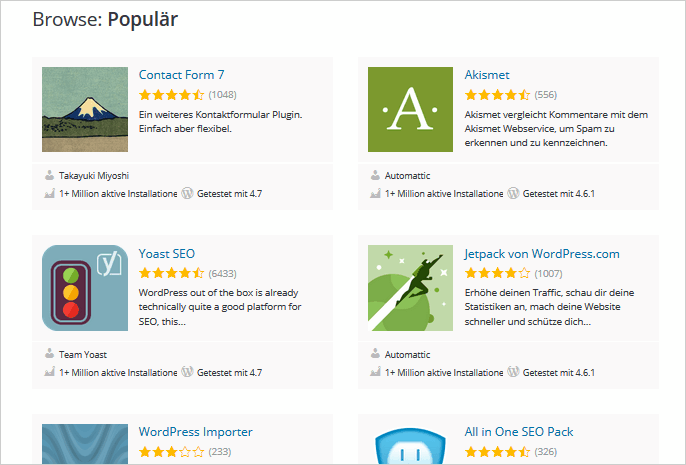Click the author icon beside Team Yoast
686x465 pixels.
click(49, 353)
